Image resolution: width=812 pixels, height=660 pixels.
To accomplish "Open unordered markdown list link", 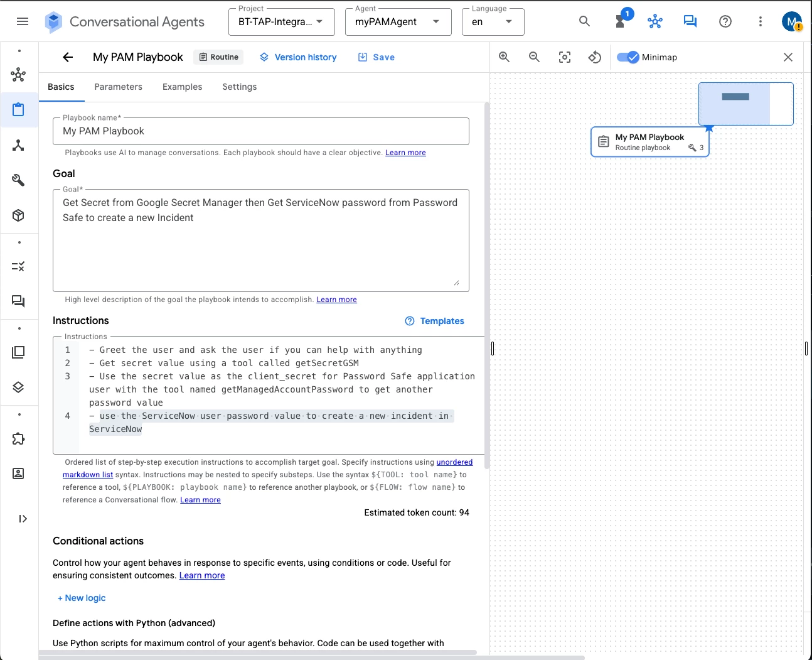I will click(x=454, y=462).
